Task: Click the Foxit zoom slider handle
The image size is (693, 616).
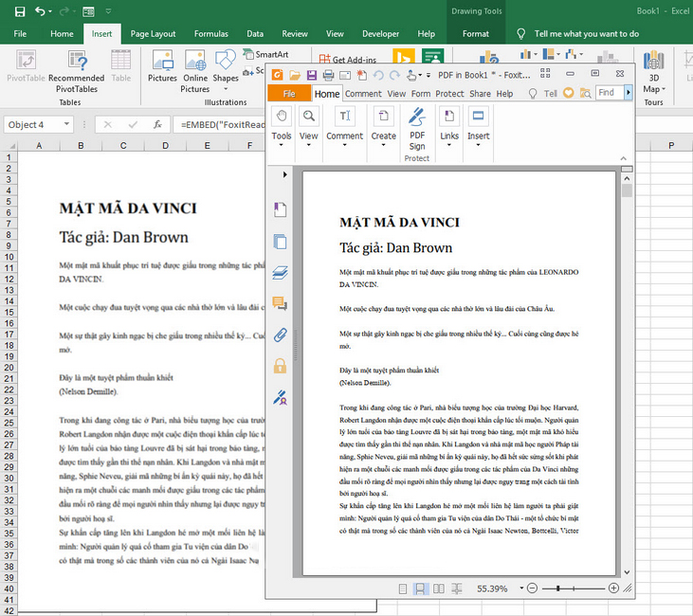Action: [x=558, y=589]
